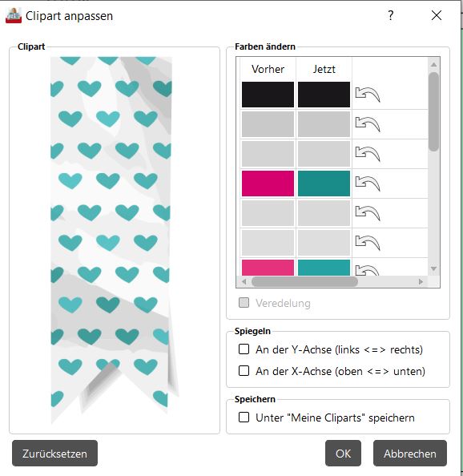Cancel dialog with Abbrechen button
Screen dimensions: 463x476
(410, 454)
